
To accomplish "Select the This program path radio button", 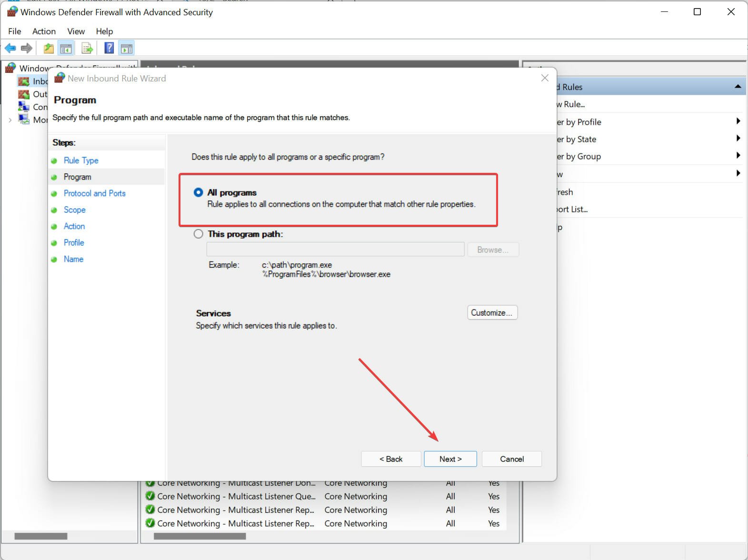I will [199, 234].
